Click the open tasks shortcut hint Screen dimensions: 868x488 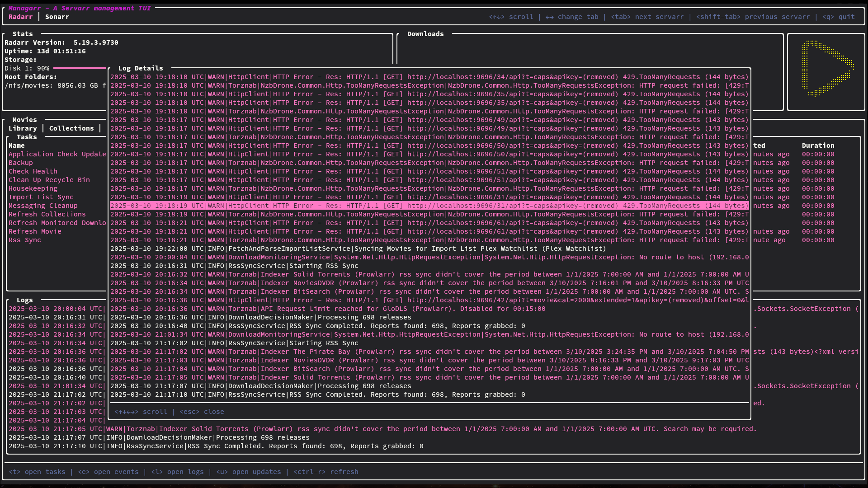[x=37, y=472]
